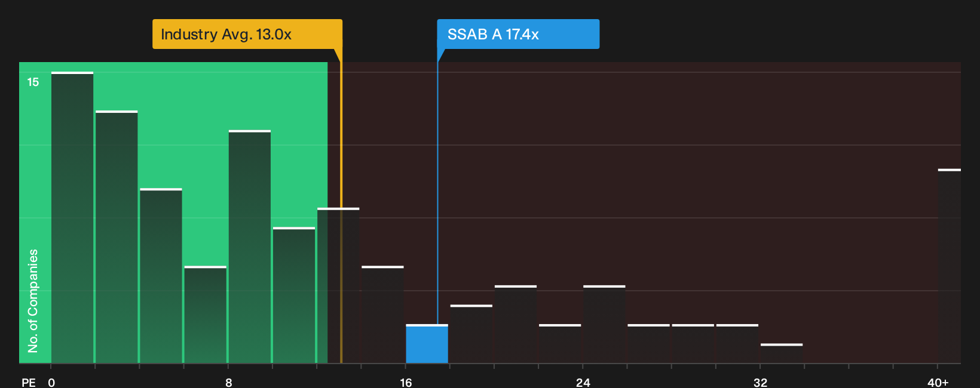This screenshot has width=980, height=388.
Task: Click the blue SSAB A vertical marker line
Action: pos(437,194)
